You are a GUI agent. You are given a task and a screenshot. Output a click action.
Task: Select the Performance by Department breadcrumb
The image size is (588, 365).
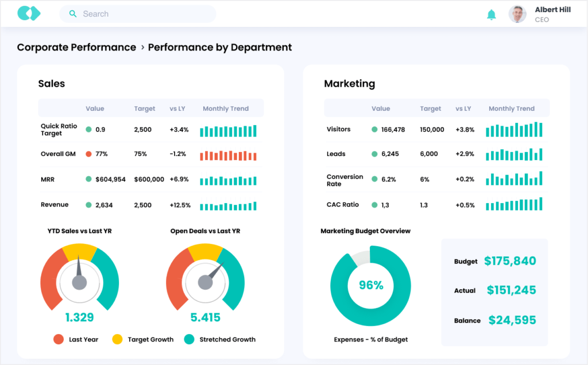tap(219, 47)
